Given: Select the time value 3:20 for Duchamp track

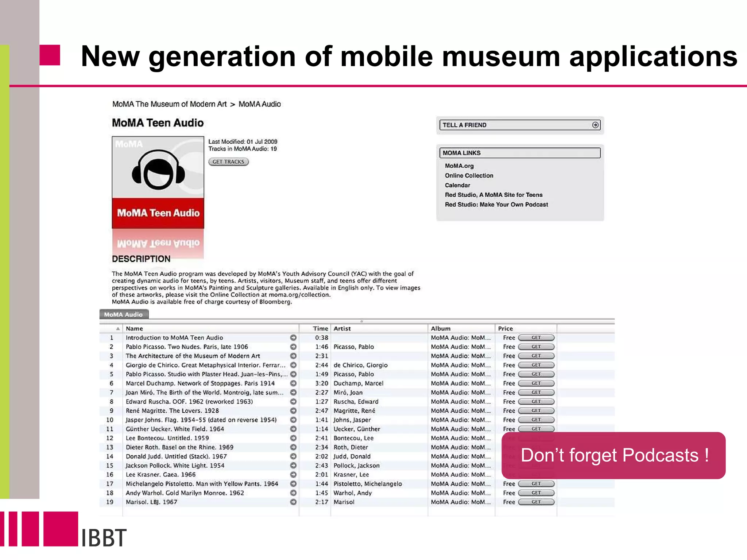Looking at the screenshot, I should [322, 383].
